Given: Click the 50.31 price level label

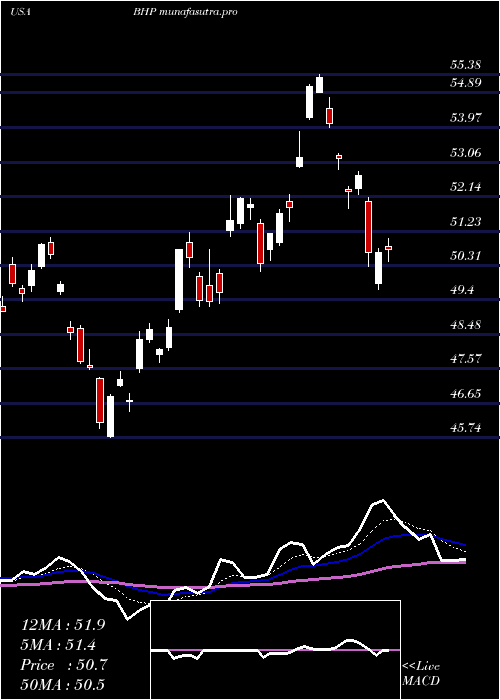Looking at the screenshot, I should click(465, 256).
